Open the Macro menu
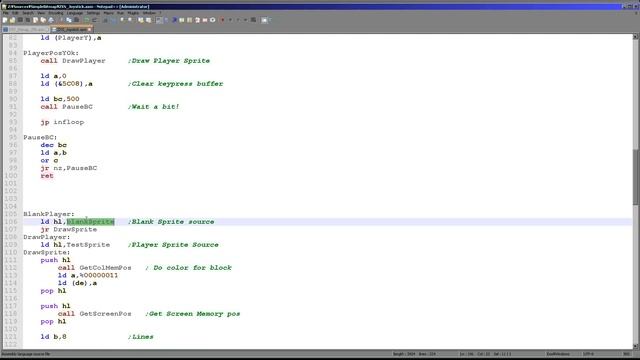 [109, 13]
